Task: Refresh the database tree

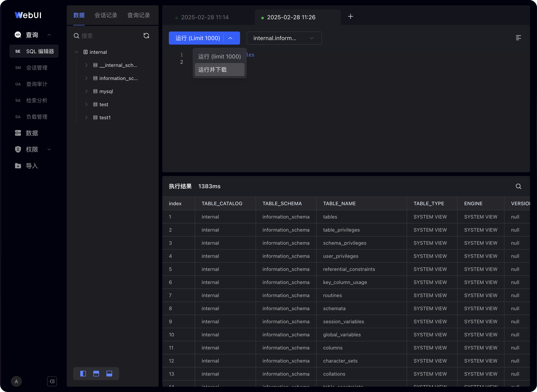Action: click(146, 36)
